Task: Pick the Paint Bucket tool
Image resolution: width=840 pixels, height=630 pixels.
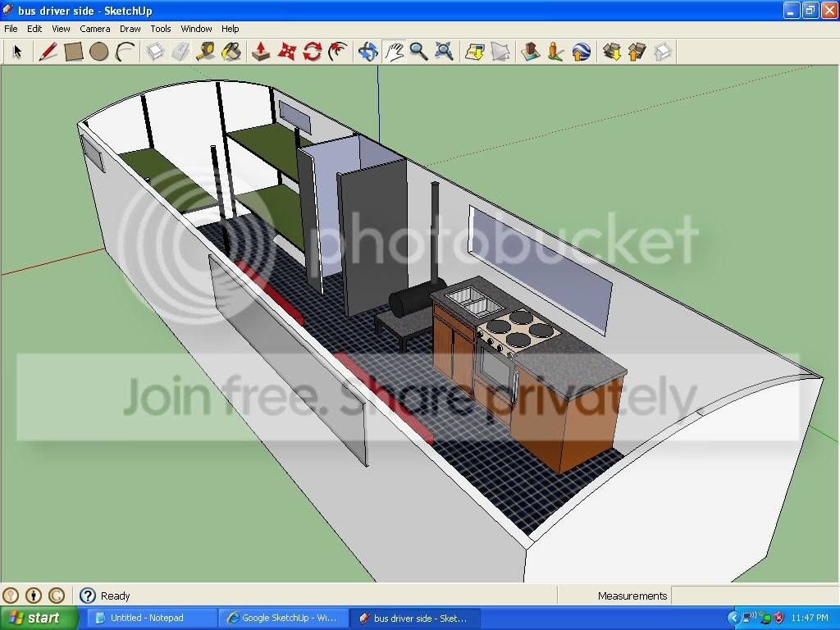Action: (x=231, y=52)
